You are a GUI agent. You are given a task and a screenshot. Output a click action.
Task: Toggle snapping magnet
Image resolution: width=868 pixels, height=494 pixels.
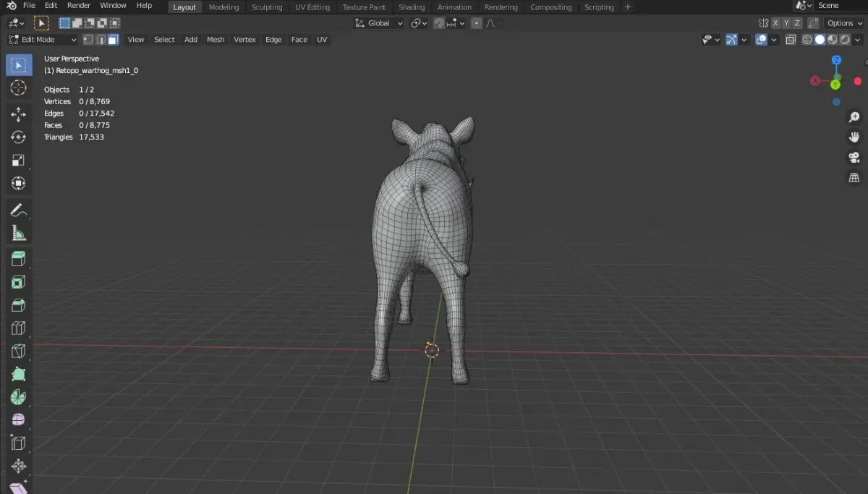(x=439, y=23)
